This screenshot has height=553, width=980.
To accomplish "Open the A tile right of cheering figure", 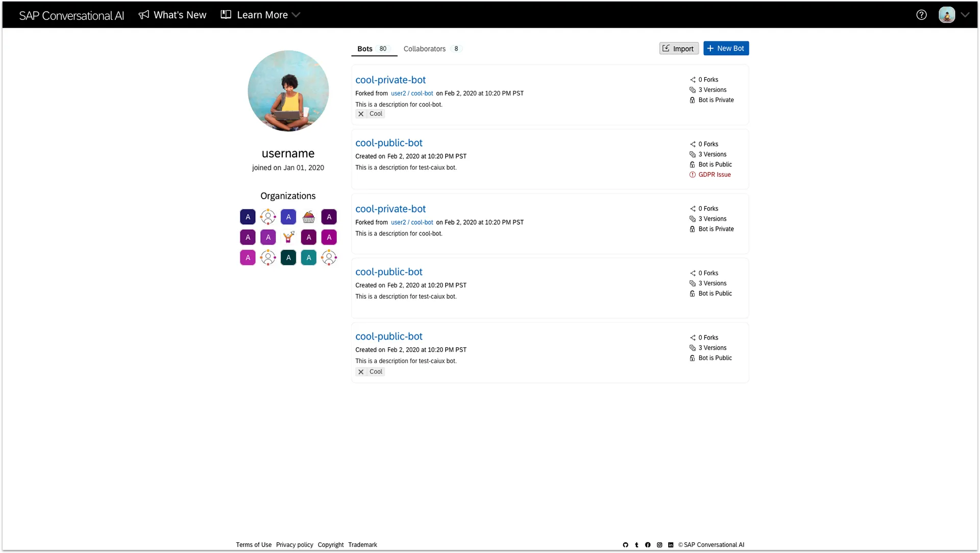I will click(x=309, y=237).
